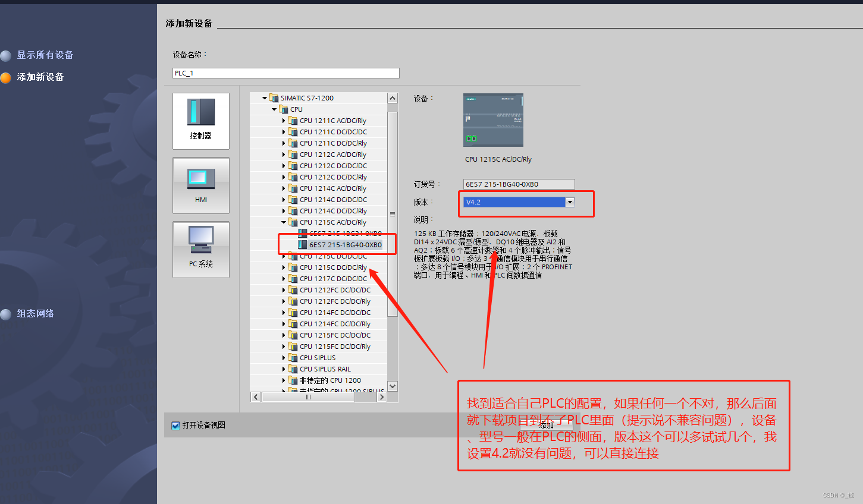Click the 设备名称 field containing PLC_1
Viewport: 863px width, 504px height.
click(286, 73)
